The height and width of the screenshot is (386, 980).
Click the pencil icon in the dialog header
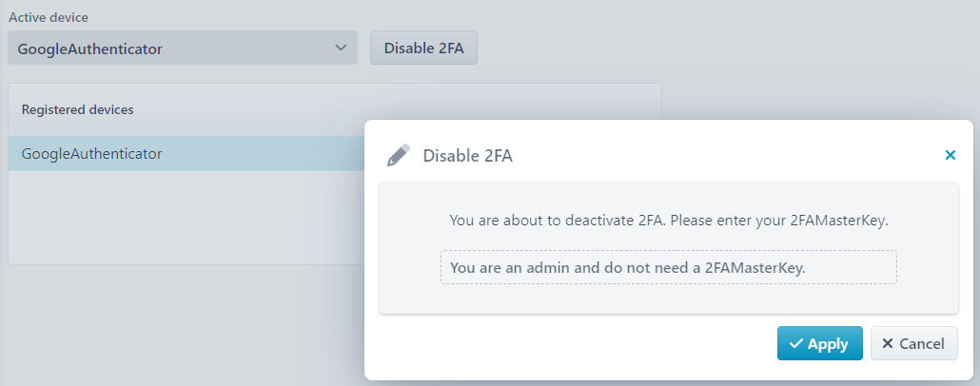pyautogui.click(x=398, y=155)
